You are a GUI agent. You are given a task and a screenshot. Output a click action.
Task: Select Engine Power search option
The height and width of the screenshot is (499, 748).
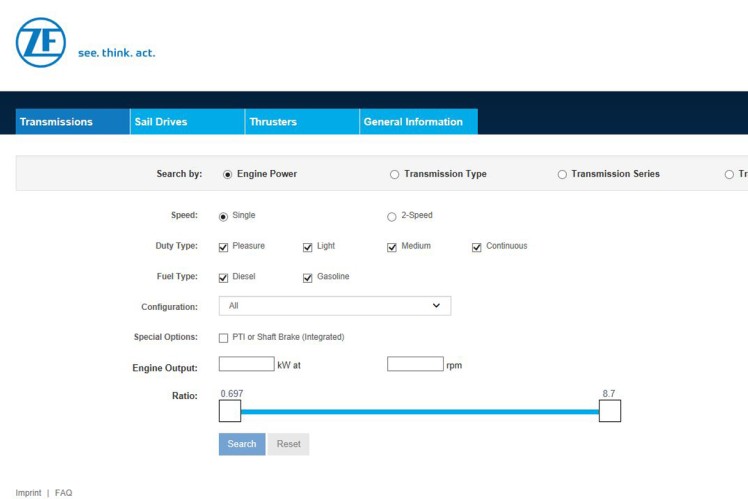228,175
